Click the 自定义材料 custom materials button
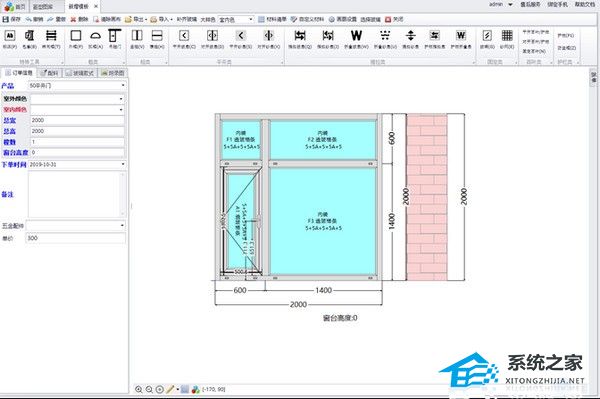600x399 pixels. tap(307, 19)
